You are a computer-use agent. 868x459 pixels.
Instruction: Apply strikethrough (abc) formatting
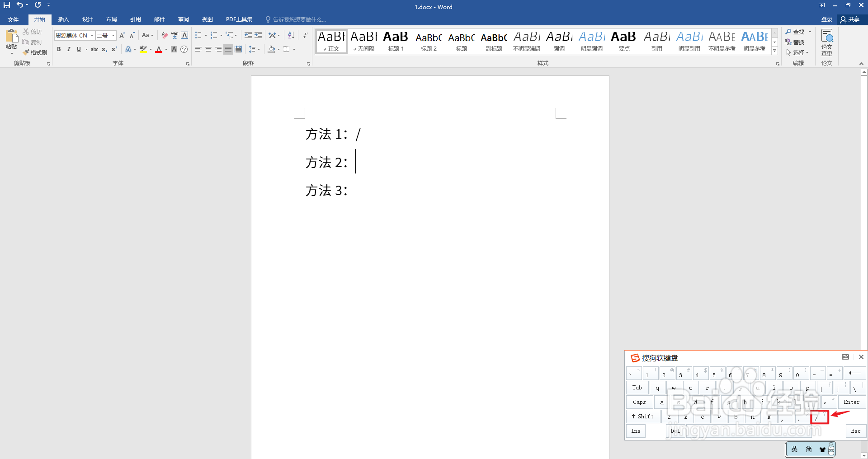click(94, 49)
